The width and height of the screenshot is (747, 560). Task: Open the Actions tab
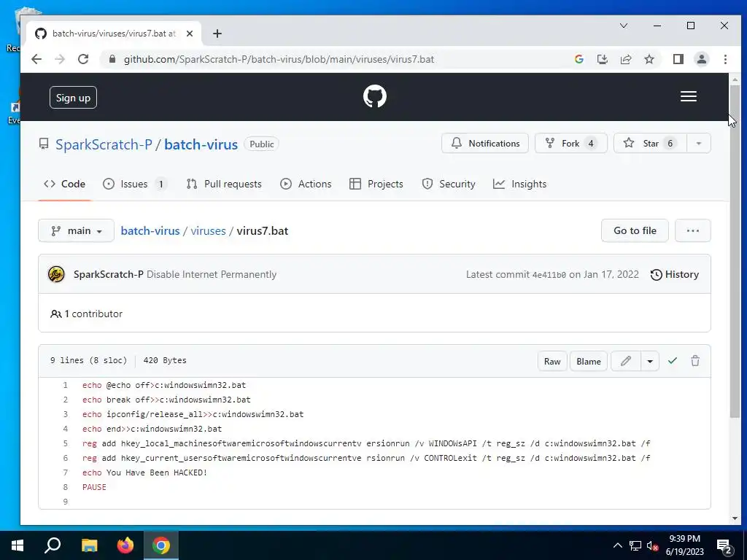pyautogui.click(x=306, y=184)
